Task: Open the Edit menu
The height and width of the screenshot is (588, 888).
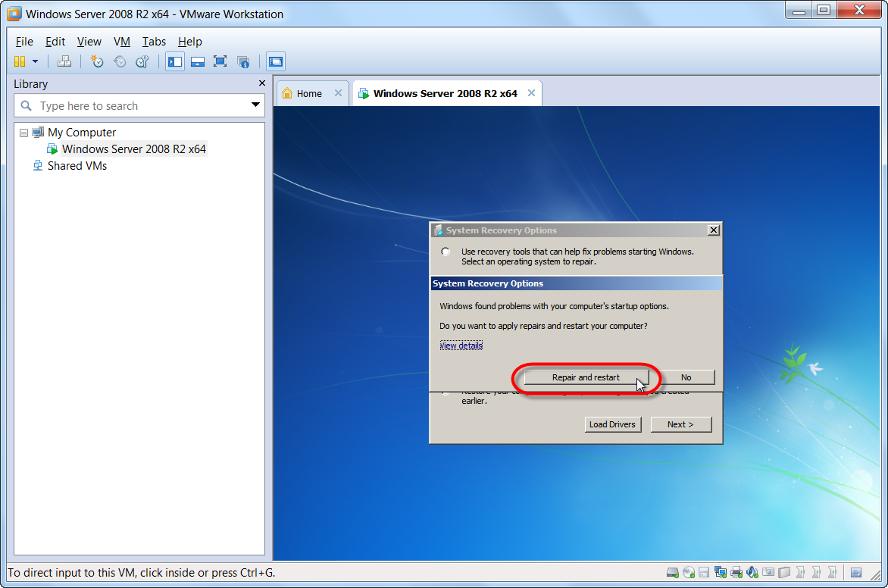Action: tap(55, 42)
